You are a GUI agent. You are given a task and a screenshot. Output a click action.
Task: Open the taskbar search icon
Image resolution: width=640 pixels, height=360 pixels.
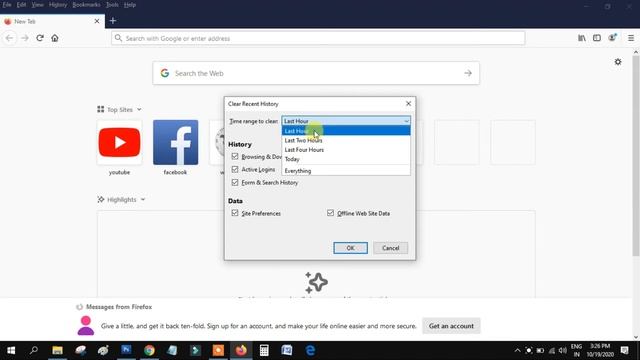34,350
